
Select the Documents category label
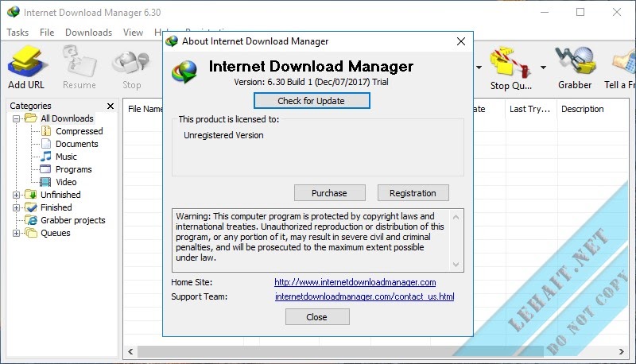tap(76, 144)
